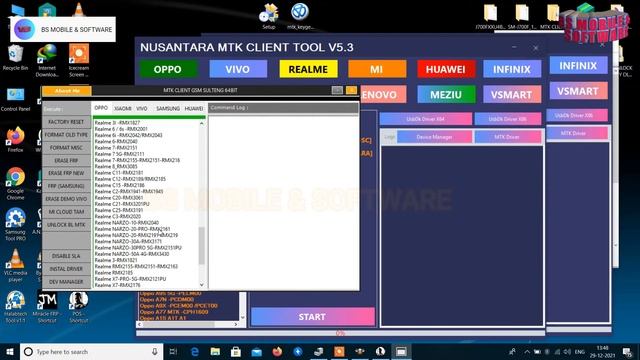
Task: Select the HUAWEI brand button in Nusantara
Action: [x=446, y=69]
